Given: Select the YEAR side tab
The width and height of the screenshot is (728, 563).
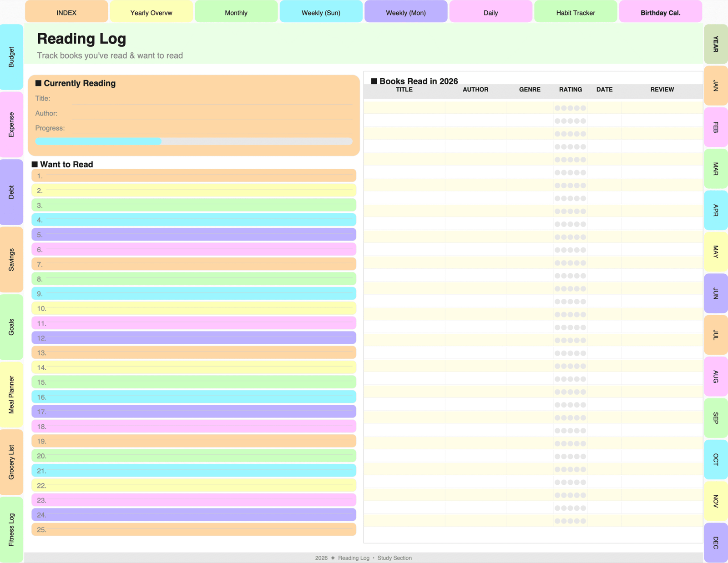Looking at the screenshot, I should click(x=715, y=44).
